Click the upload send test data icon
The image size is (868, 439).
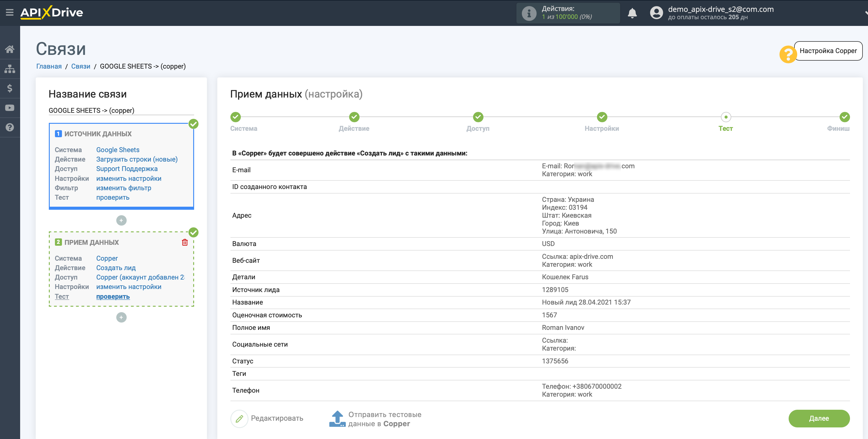(337, 419)
